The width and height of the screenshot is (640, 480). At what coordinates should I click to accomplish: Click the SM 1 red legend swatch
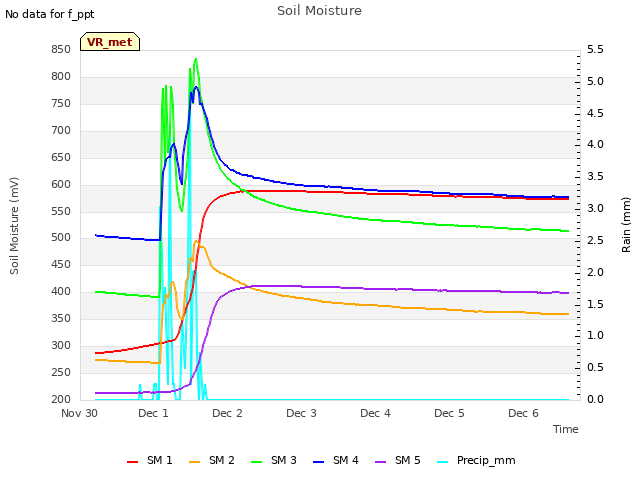click(x=133, y=462)
